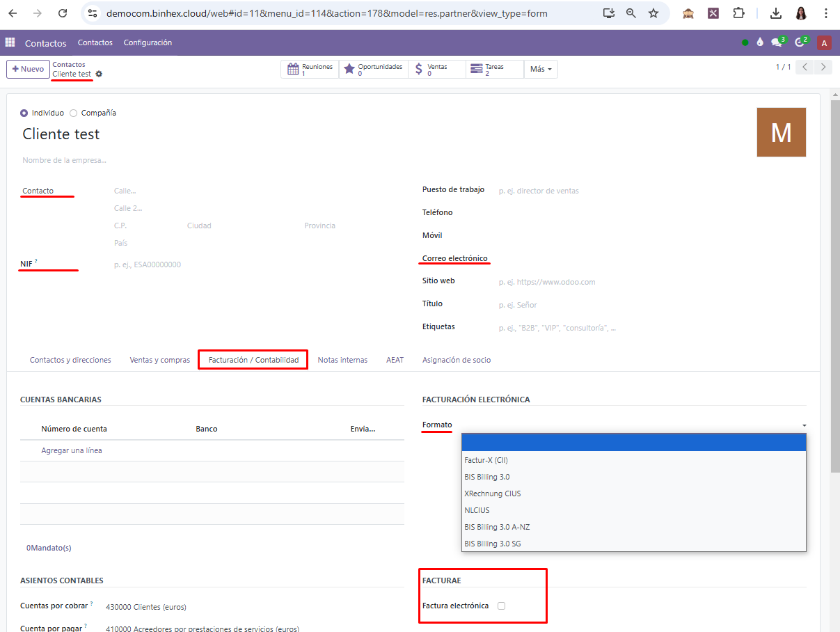Choose BIS Billing 3.0 SG option

pos(633,544)
